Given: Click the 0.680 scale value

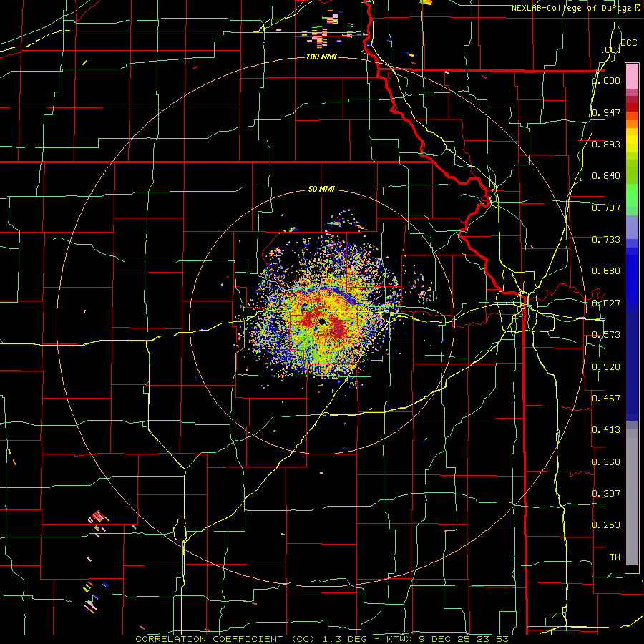Looking at the screenshot, I should 606,271.
